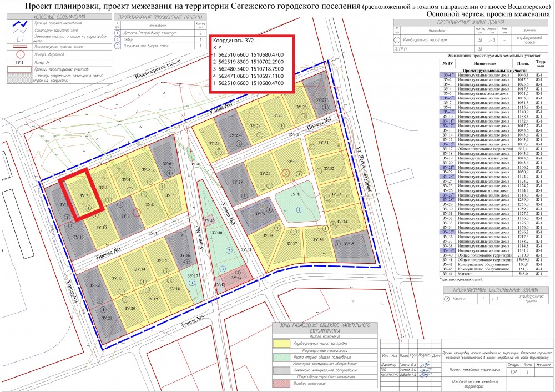This screenshot has width=555, height=392.
Task: Select parcel label ЗУ:9 on the map
Action: pyautogui.click(x=125, y=216)
